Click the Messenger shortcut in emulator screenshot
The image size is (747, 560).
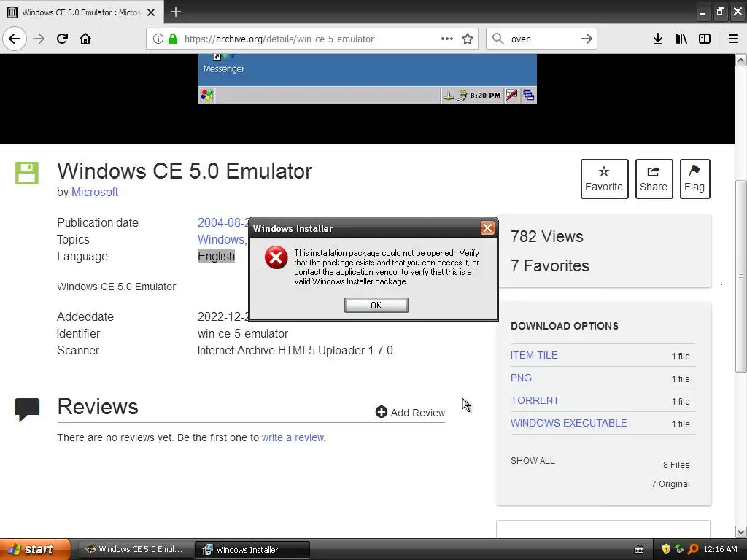pos(223,64)
